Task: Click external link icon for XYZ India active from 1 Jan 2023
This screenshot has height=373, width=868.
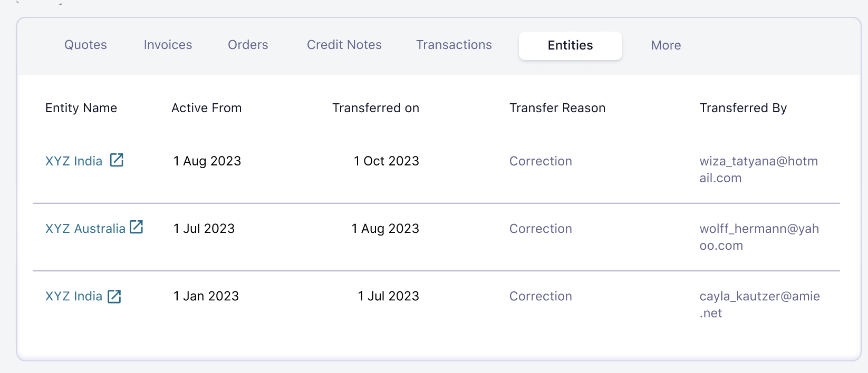Action: pos(114,297)
